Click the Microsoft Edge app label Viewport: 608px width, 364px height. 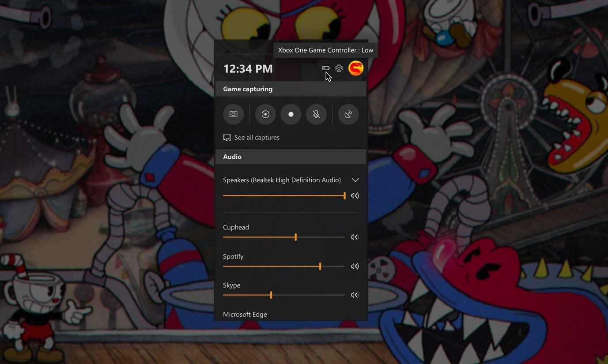tap(245, 314)
